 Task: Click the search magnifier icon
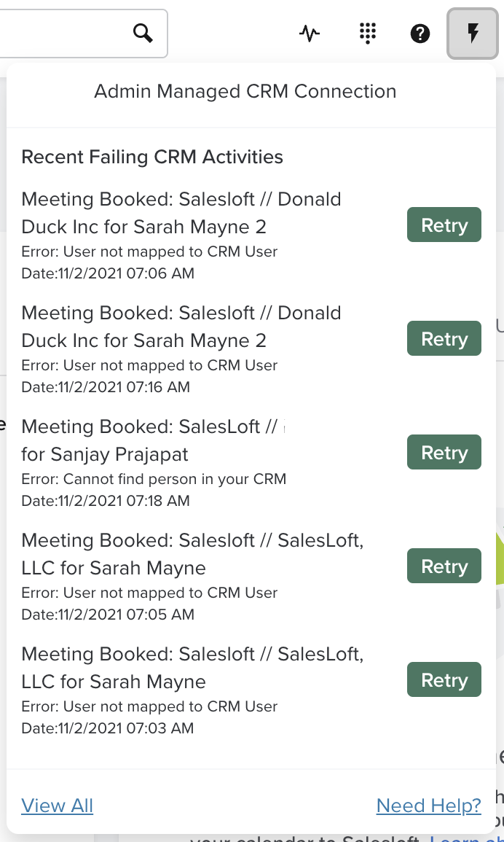[143, 34]
